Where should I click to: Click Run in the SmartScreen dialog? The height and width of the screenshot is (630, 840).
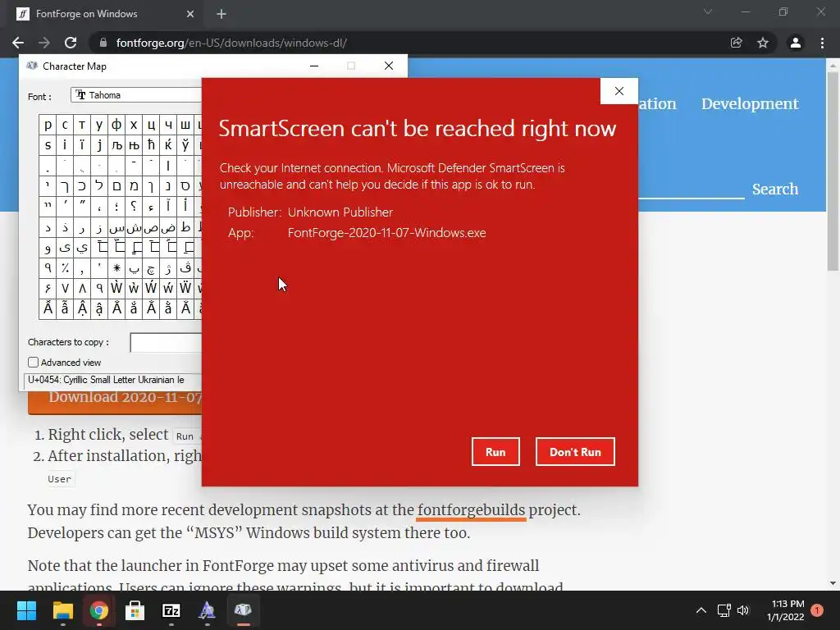pos(495,452)
